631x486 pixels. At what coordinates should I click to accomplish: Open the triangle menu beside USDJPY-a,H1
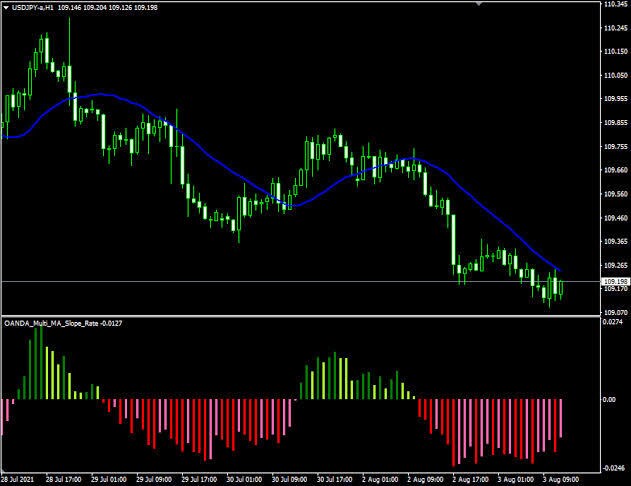tap(6, 7)
